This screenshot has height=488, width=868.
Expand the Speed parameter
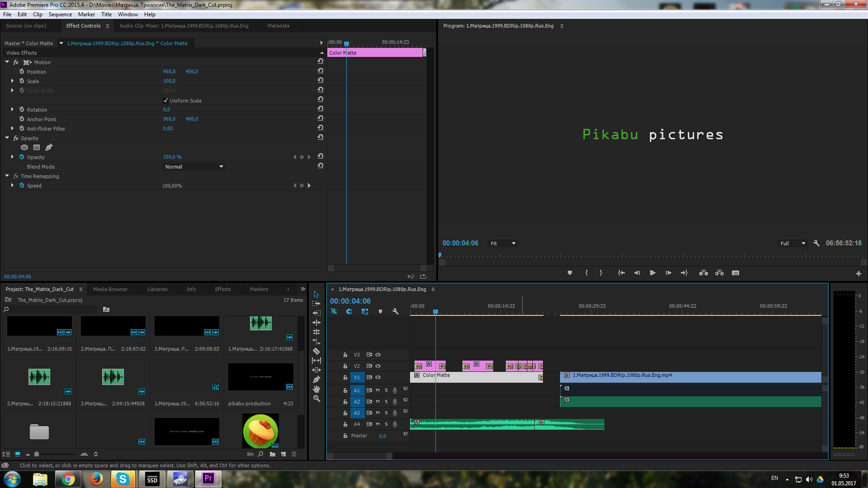pos(12,185)
